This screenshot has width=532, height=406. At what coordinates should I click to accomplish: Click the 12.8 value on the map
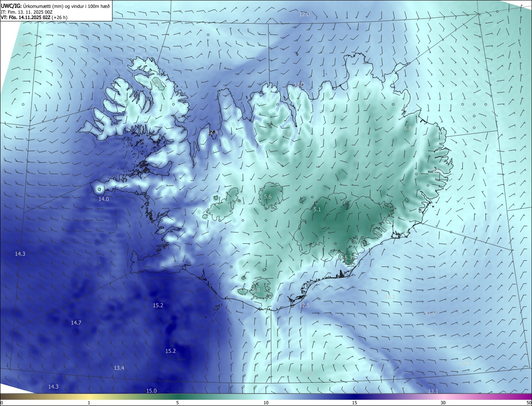tap(213, 132)
